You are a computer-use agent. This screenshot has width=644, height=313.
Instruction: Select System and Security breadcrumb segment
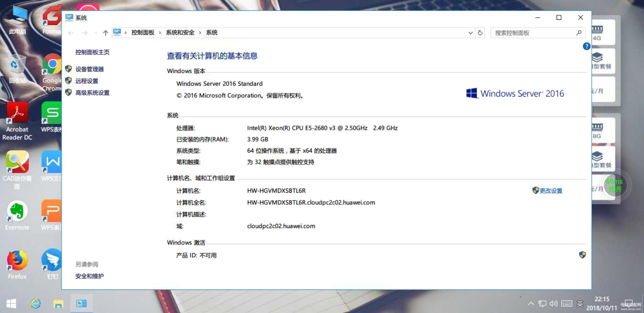180,32
